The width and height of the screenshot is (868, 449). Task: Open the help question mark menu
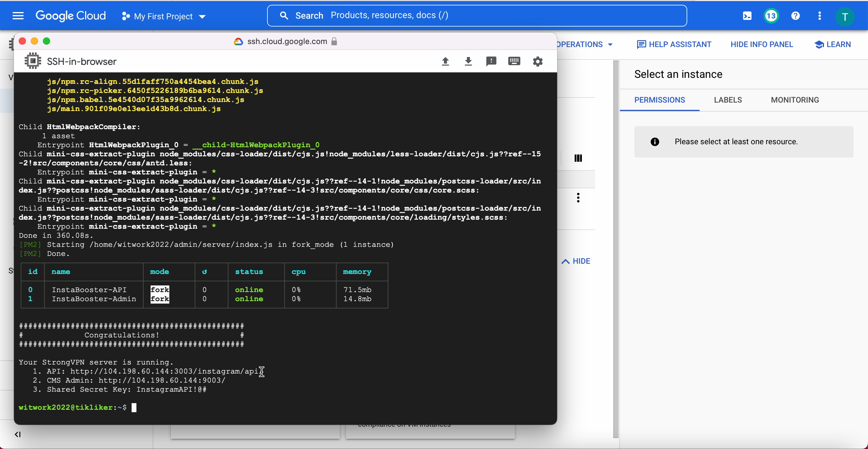pyautogui.click(x=795, y=16)
